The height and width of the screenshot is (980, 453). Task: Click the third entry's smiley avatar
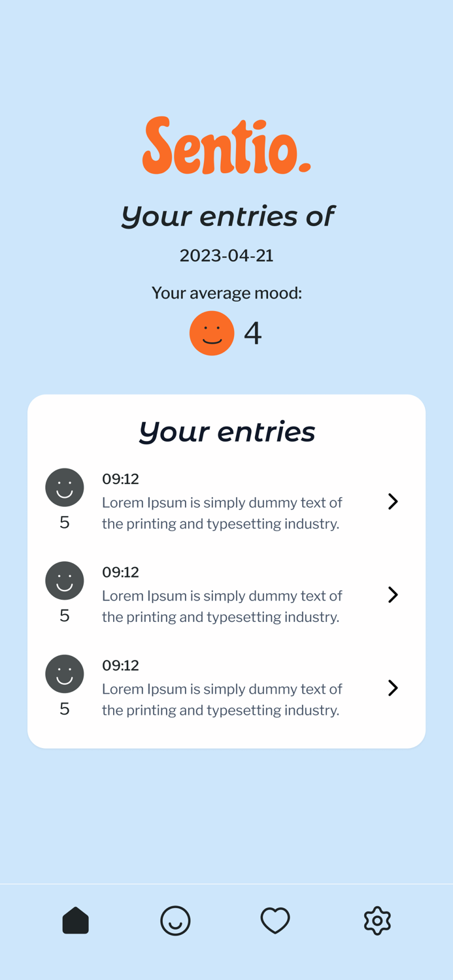(65, 674)
